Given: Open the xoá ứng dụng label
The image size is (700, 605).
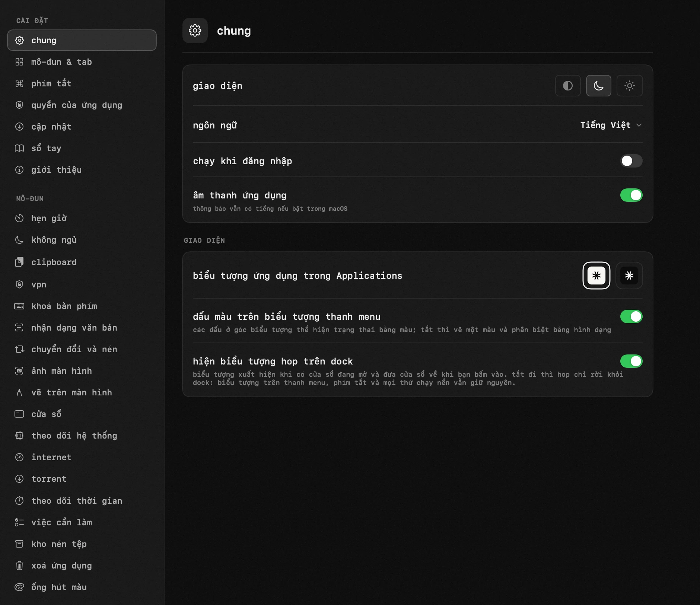Looking at the screenshot, I should click(61, 566).
